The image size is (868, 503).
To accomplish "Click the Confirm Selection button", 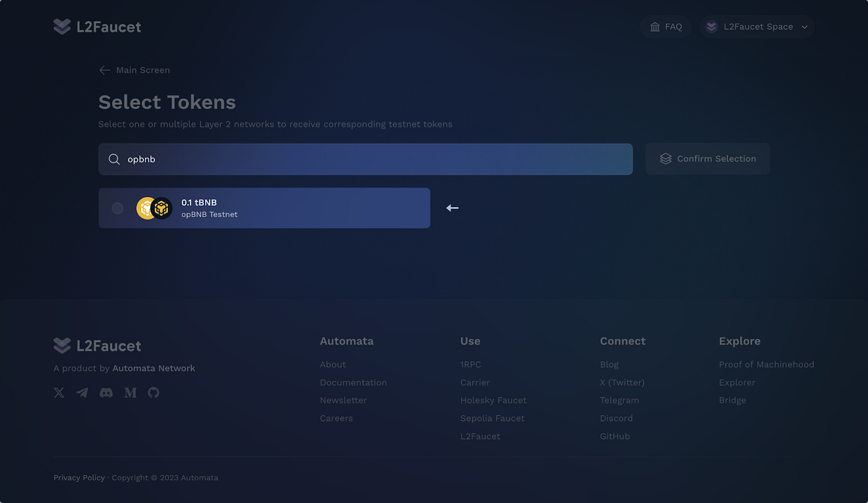I will (x=707, y=159).
